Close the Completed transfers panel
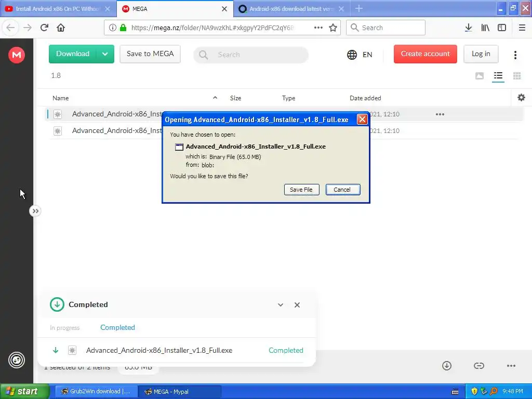Viewport: 532px width, 399px height. click(297, 304)
